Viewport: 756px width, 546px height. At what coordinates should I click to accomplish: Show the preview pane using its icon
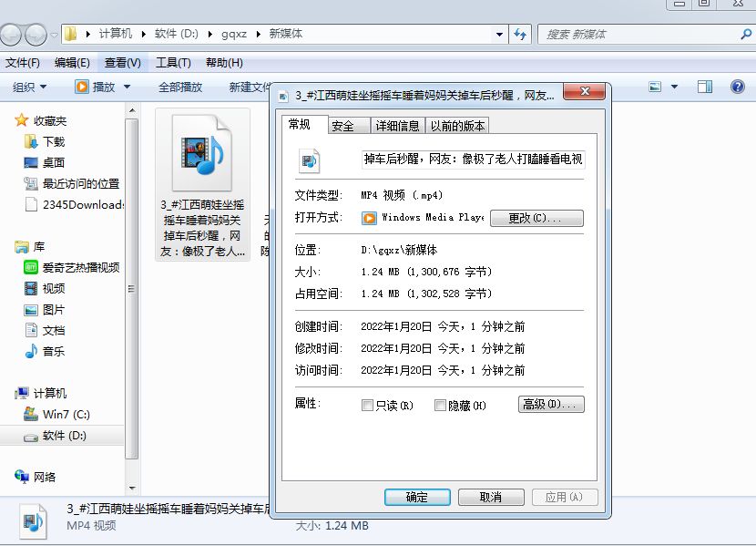(702, 85)
